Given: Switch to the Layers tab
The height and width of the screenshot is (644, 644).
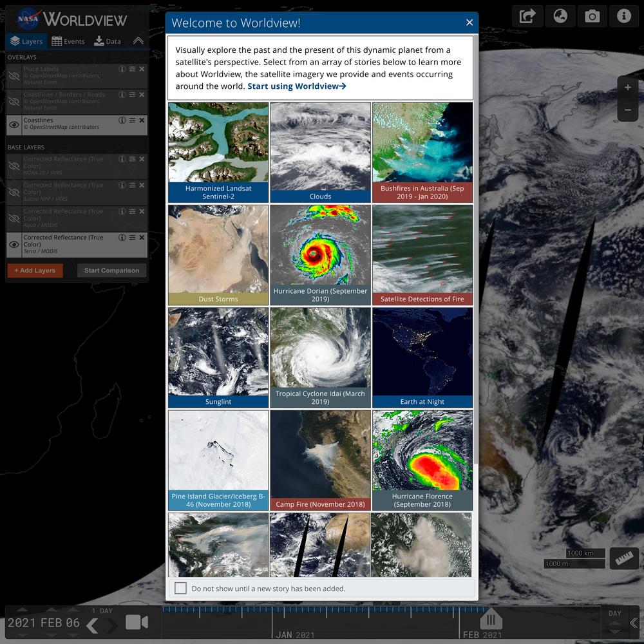Looking at the screenshot, I should point(26,41).
